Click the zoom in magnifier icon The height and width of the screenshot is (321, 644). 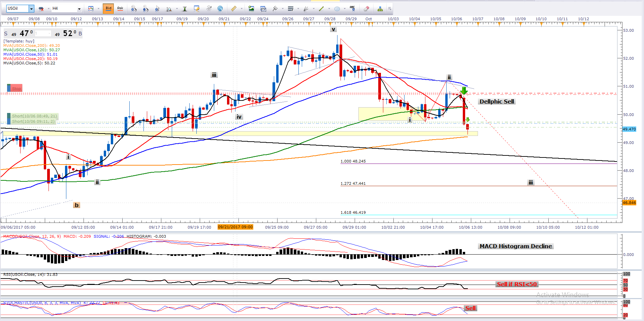click(134, 9)
